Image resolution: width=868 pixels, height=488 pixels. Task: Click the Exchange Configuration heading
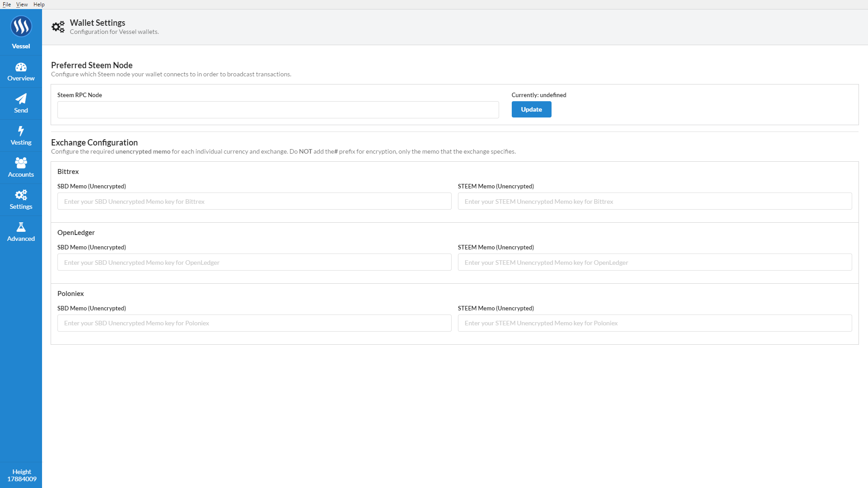94,142
